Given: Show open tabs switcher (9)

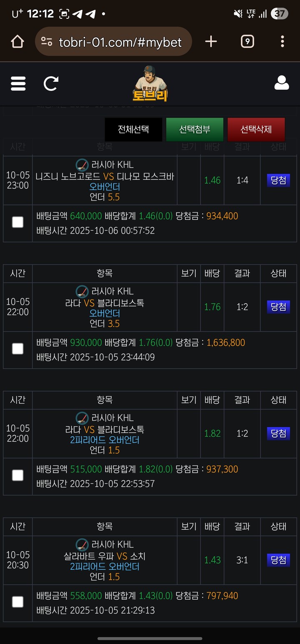Looking at the screenshot, I should 247,41.
